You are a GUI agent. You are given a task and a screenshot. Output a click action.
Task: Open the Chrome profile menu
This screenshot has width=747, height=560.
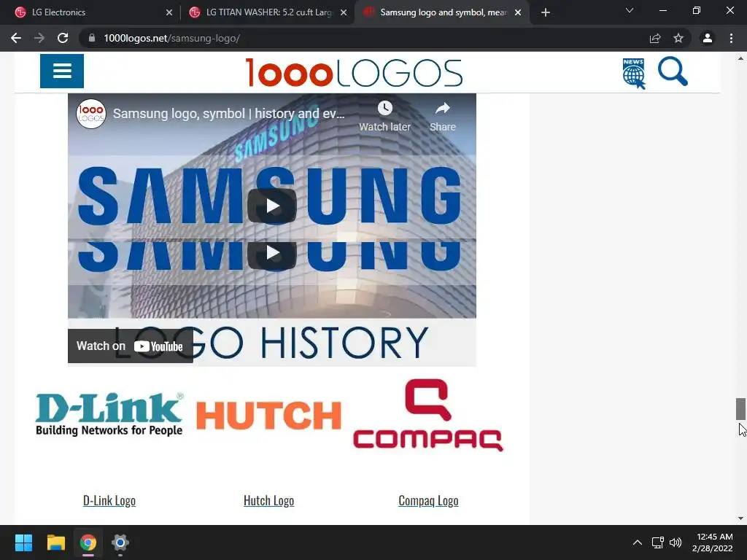coord(708,38)
